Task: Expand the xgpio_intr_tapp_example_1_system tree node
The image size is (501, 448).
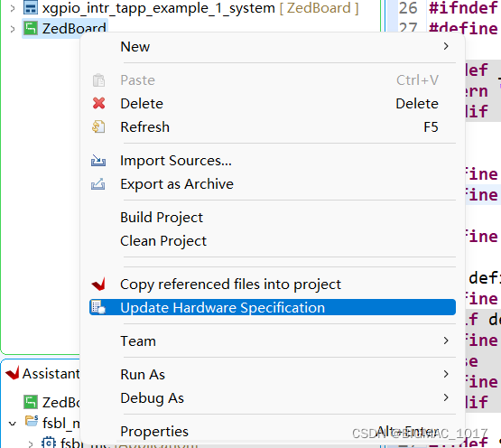Action: click(x=13, y=8)
